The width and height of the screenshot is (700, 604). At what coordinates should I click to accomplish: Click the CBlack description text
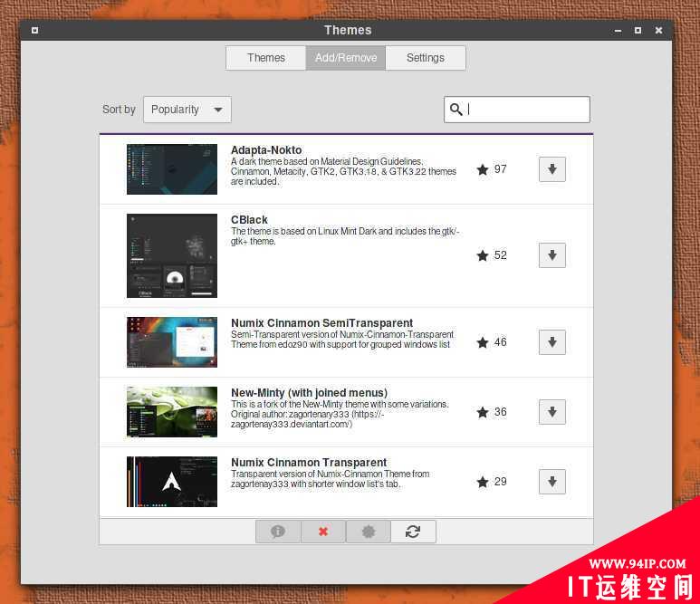[345, 236]
